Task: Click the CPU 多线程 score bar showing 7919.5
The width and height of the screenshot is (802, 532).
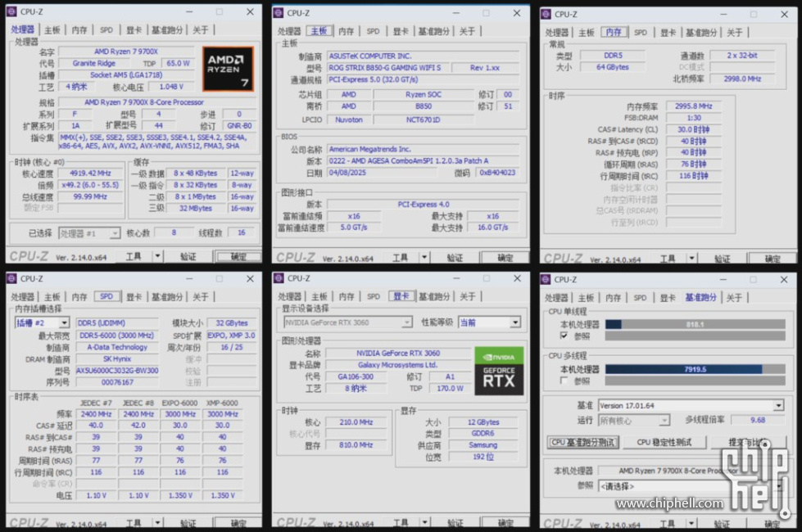Action: pos(696,369)
